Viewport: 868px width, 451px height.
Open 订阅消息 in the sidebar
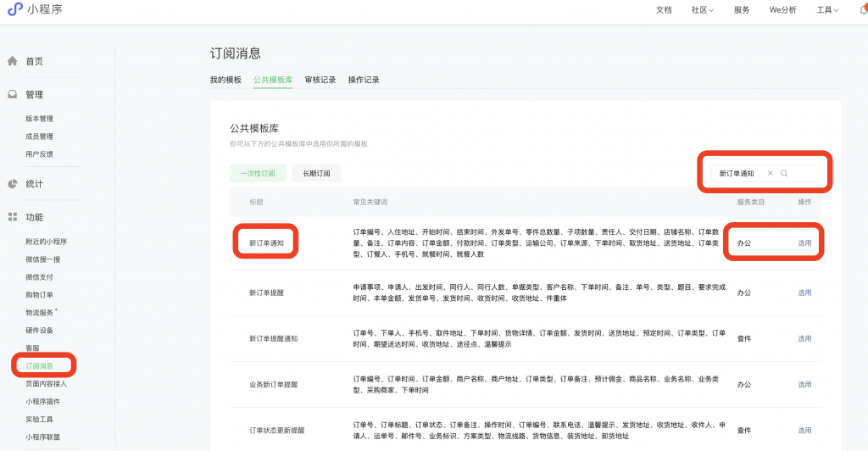pos(39,365)
